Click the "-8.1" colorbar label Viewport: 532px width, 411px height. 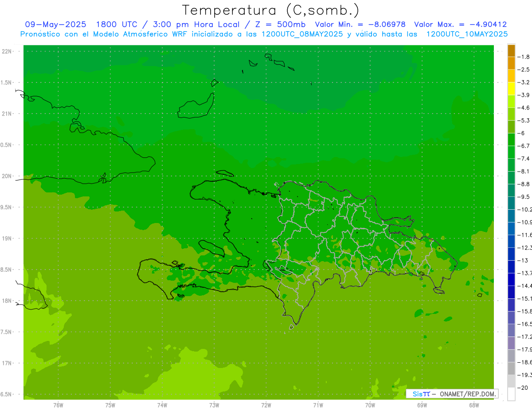(523, 171)
